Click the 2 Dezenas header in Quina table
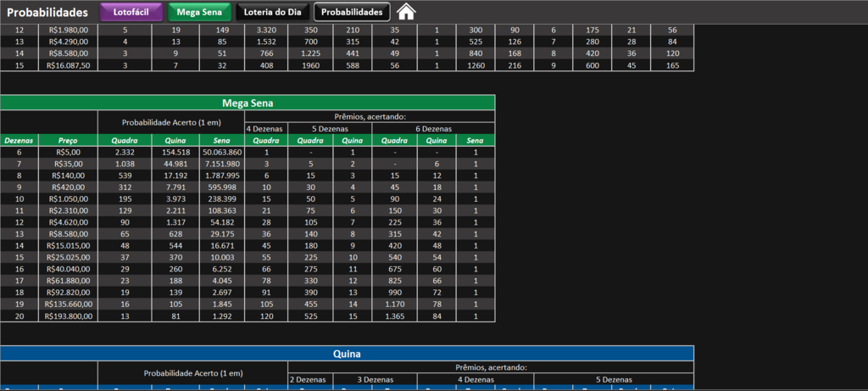Screen dimensions: 868x391 [310, 379]
